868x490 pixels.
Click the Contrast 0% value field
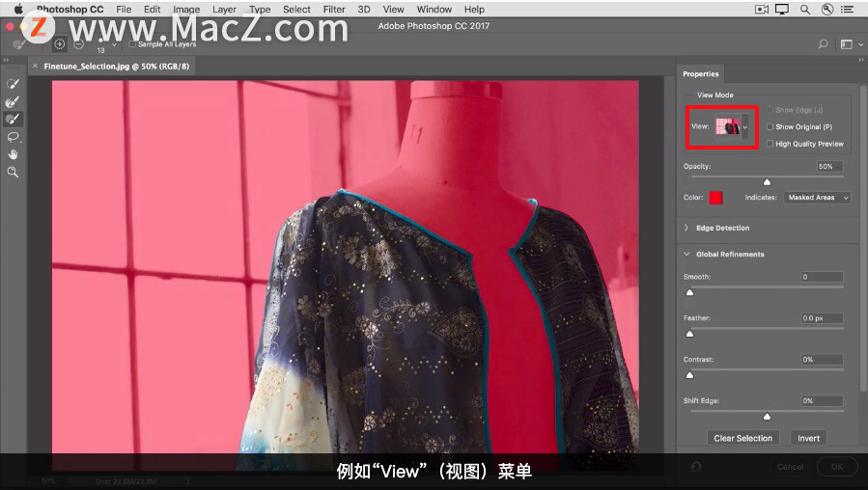pos(822,360)
